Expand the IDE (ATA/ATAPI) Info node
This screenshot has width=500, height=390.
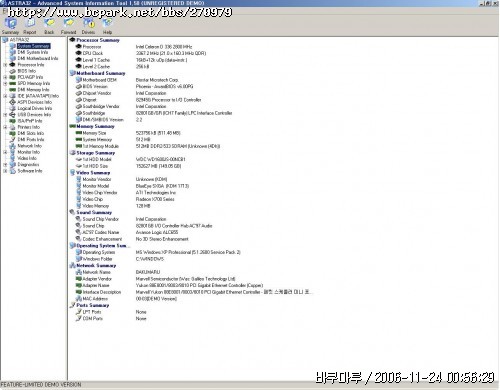point(5,96)
